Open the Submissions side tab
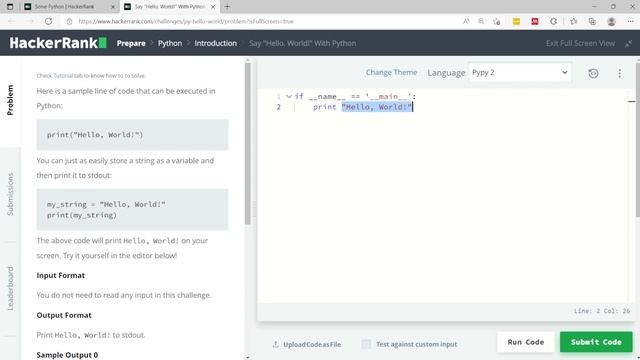 coord(10,194)
